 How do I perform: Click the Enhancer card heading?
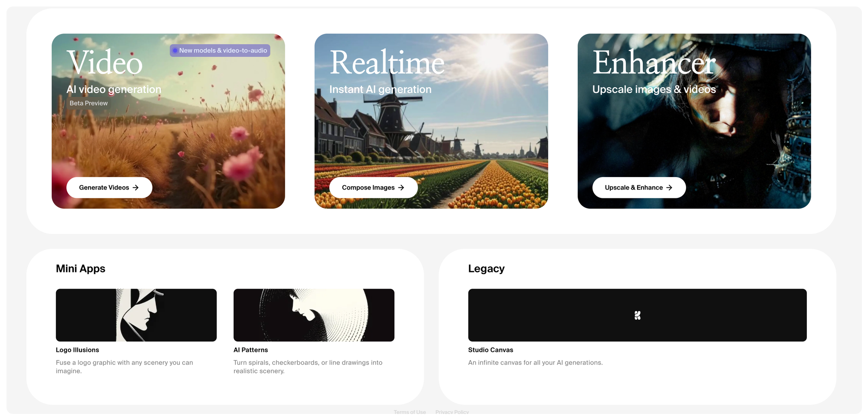[654, 62]
